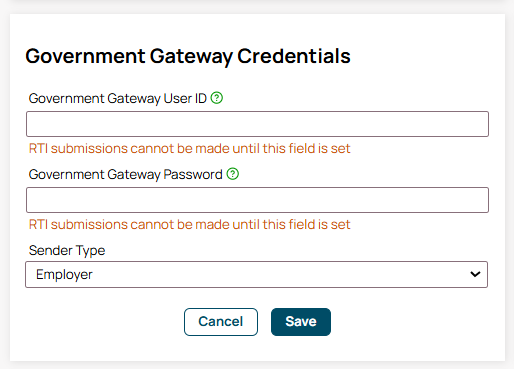Image resolution: width=514 pixels, height=369 pixels.
Task: Click the word Password in the field label
Action: (193, 174)
